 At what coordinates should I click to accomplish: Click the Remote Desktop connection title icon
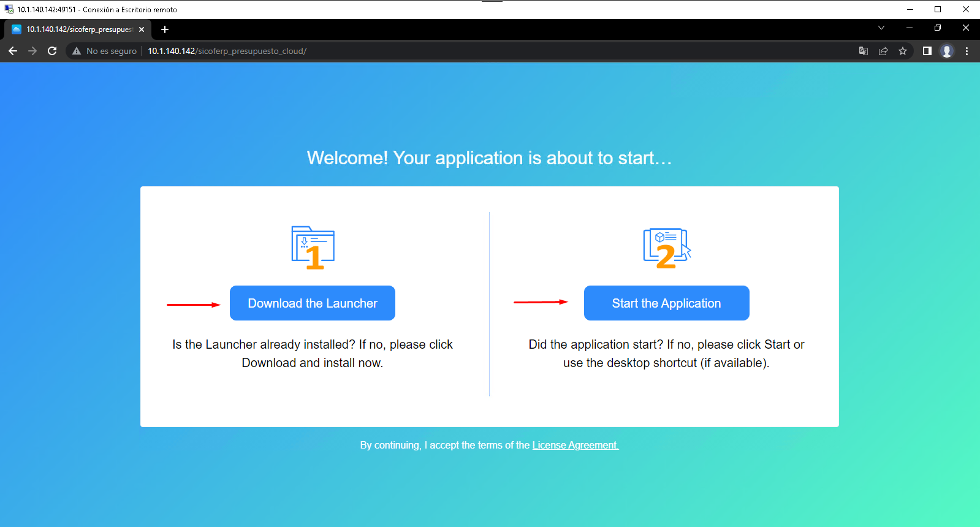[x=9, y=9]
